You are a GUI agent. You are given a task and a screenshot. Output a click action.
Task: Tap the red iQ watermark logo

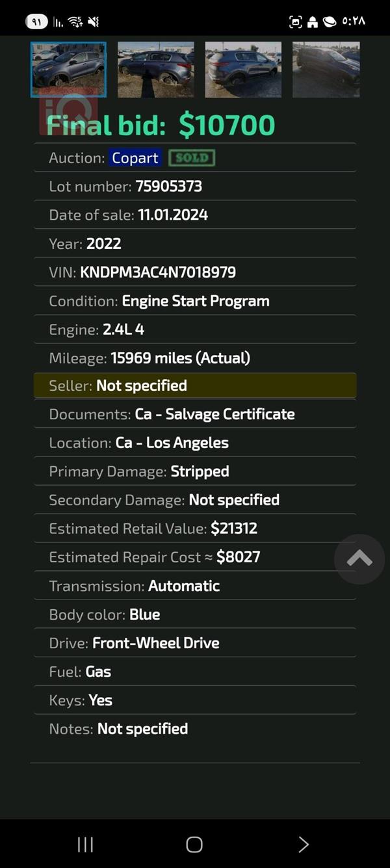[x=68, y=112]
